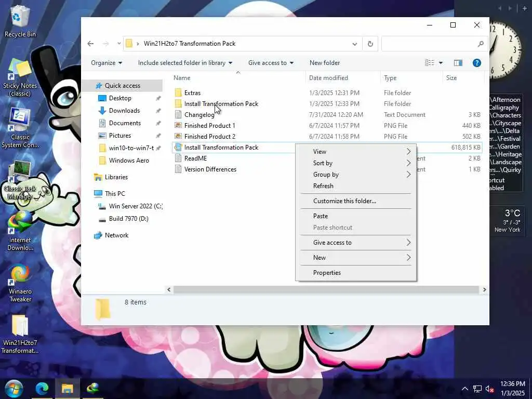This screenshot has width=532, height=399.
Task: Open Classic Task Manager desktop icon
Action: pos(20,180)
